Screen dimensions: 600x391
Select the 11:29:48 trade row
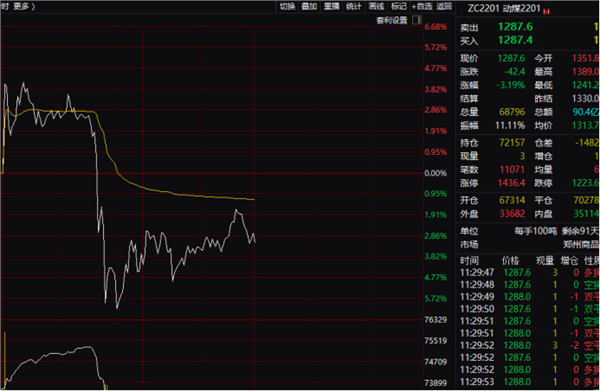pyautogui.click(x=530, y=285)
